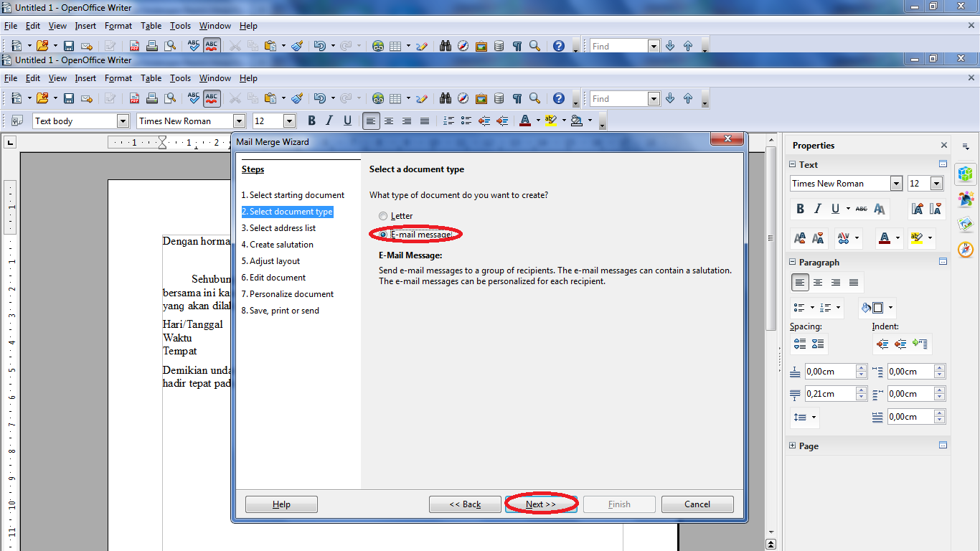
Task: Open the Gallery icon in the sidebar
Action: [966, 223]
